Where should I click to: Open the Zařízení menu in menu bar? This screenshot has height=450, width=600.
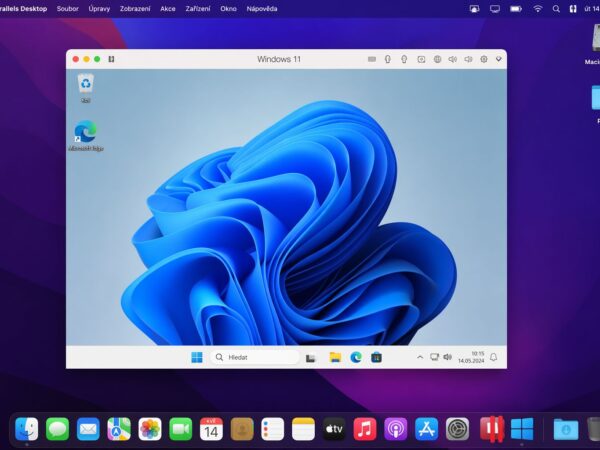[198, 8]
